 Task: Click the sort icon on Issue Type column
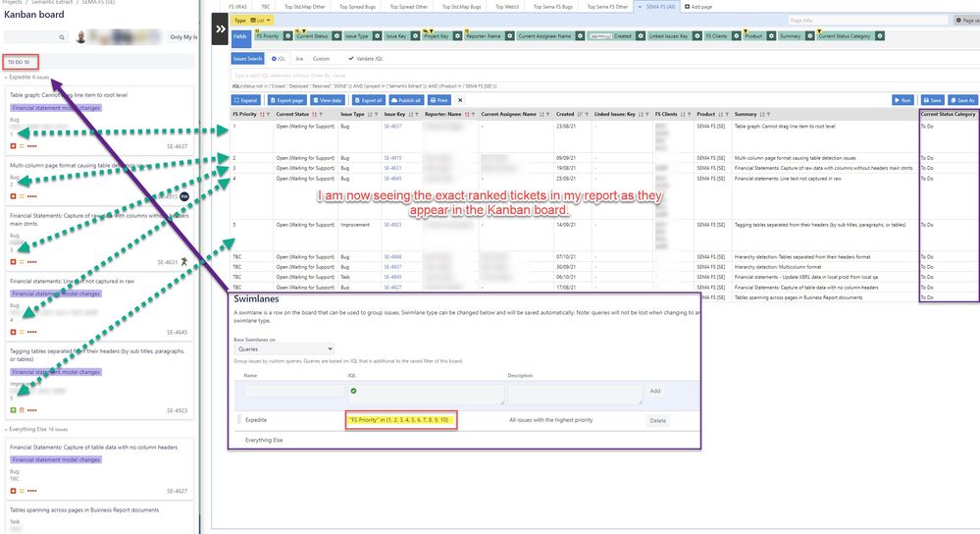370,115
